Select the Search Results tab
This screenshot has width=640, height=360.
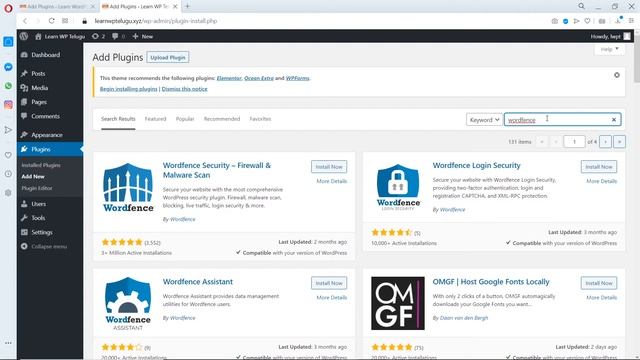click(x=118, y=119)
